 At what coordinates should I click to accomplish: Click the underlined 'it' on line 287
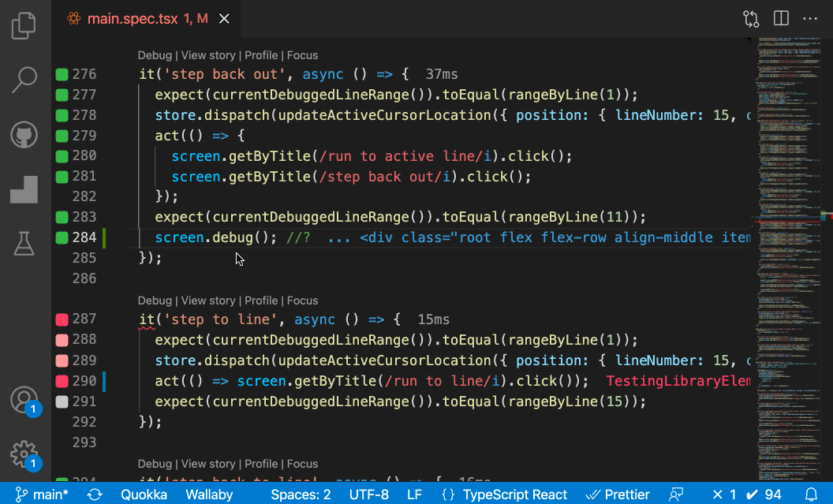[147, 319]
